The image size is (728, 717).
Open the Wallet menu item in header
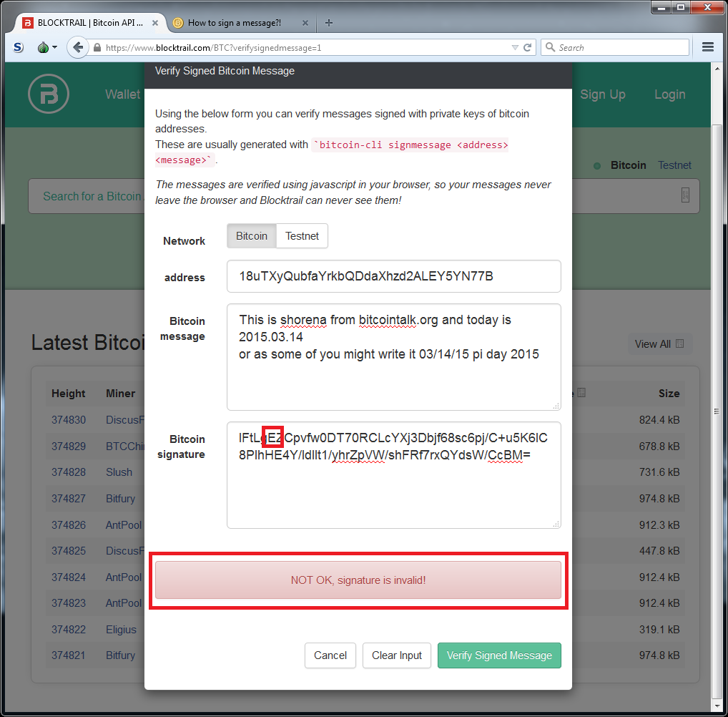click(122, 94)
